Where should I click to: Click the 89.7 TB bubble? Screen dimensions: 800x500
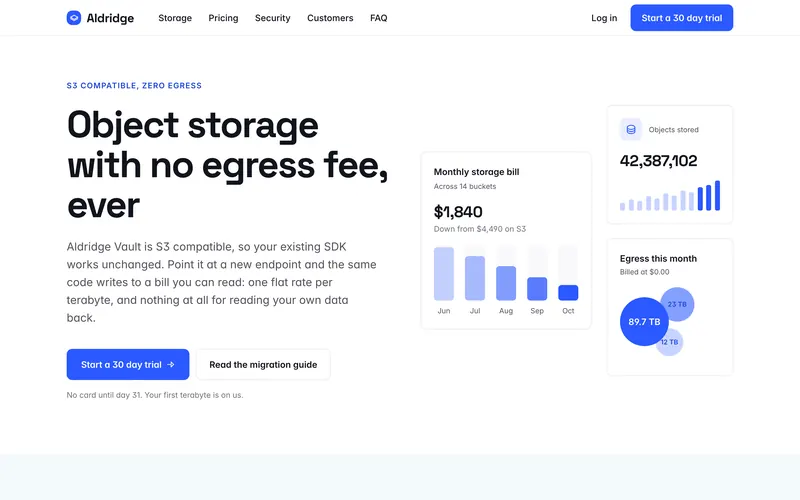[x=644, y=321]
